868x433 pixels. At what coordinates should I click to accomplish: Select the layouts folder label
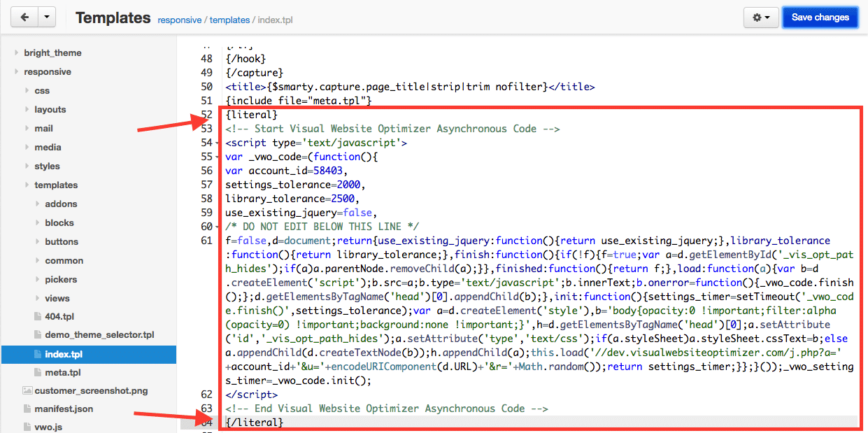[50, 110]
